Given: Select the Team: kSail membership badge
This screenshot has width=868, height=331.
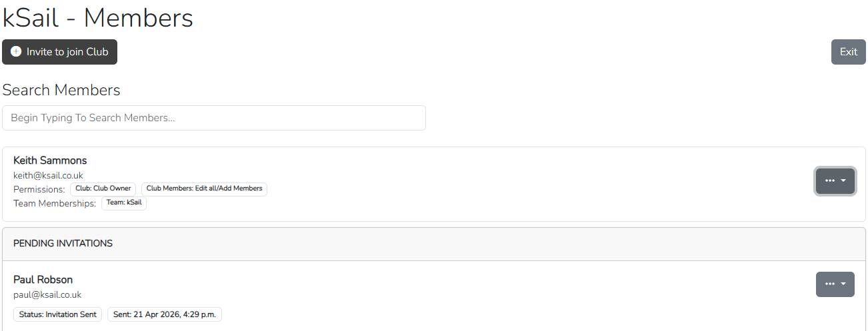Looking at the screenshot, I should tap(124, 202).
